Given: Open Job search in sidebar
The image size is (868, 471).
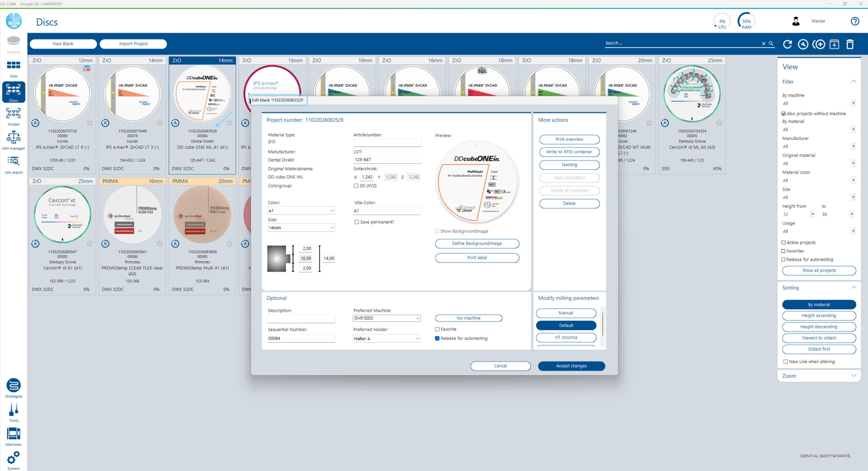Looking at the screenshot, I should point(14,165).
